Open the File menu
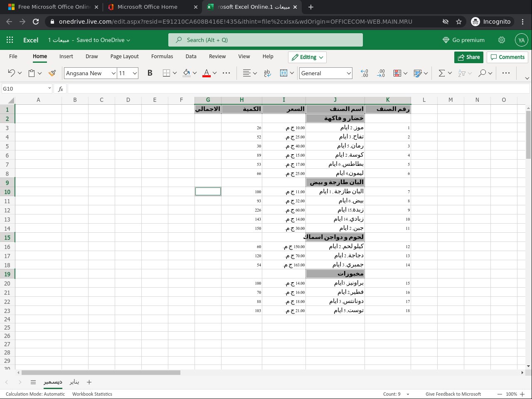Image resolution: width=532 pixels, height=399 pixels. point(13,57)
